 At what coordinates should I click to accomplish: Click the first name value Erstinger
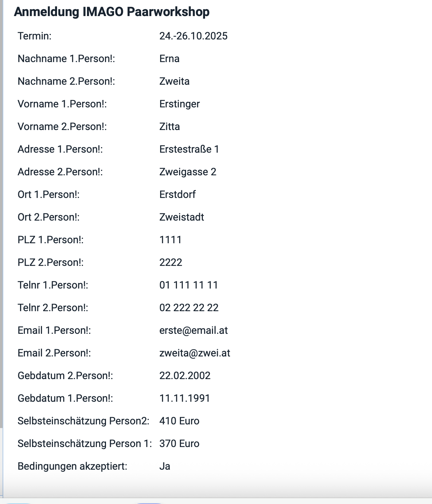tap(179, 104)
